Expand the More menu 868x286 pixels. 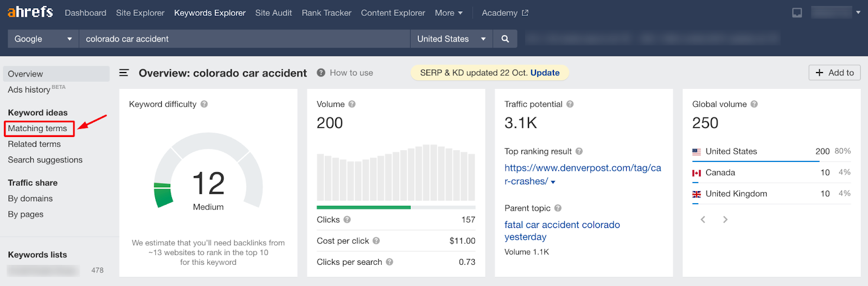click(449, 13)
